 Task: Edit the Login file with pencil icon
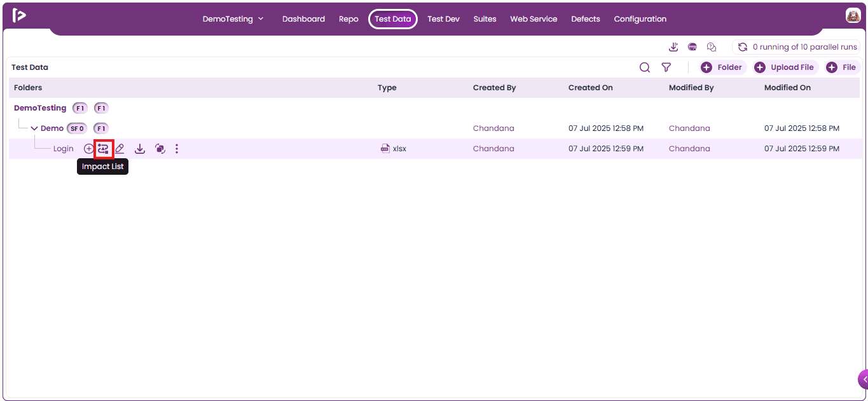point(120,149)
